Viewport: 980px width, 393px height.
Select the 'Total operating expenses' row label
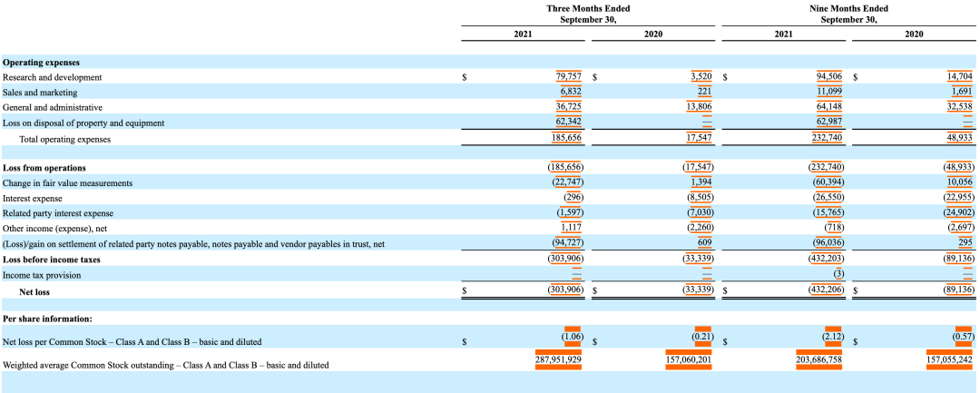pos(65,140)
